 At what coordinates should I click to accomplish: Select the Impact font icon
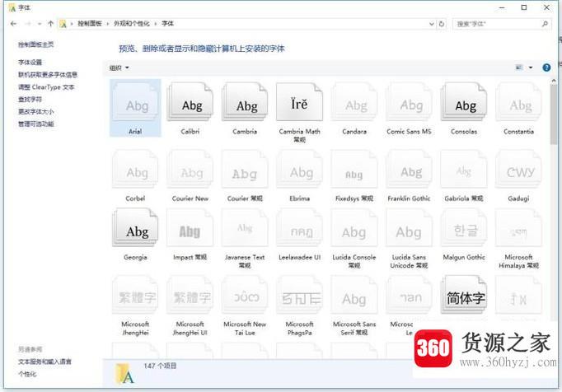coord(190,228)
